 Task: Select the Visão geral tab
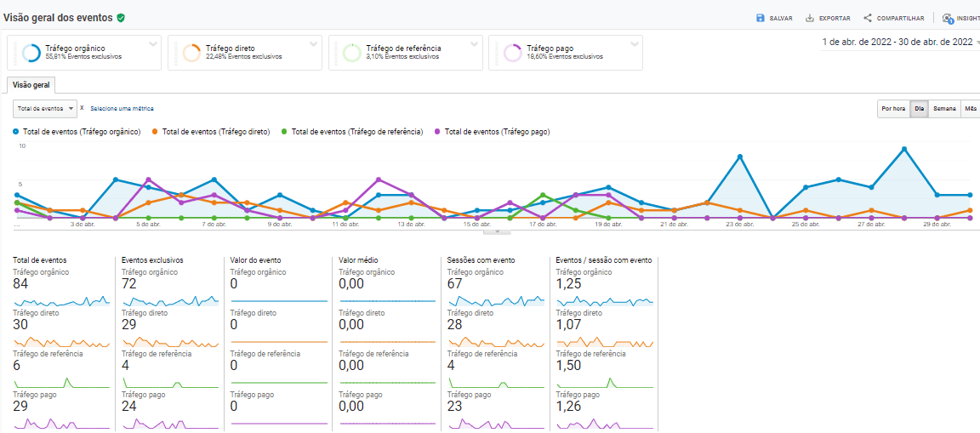31,85
